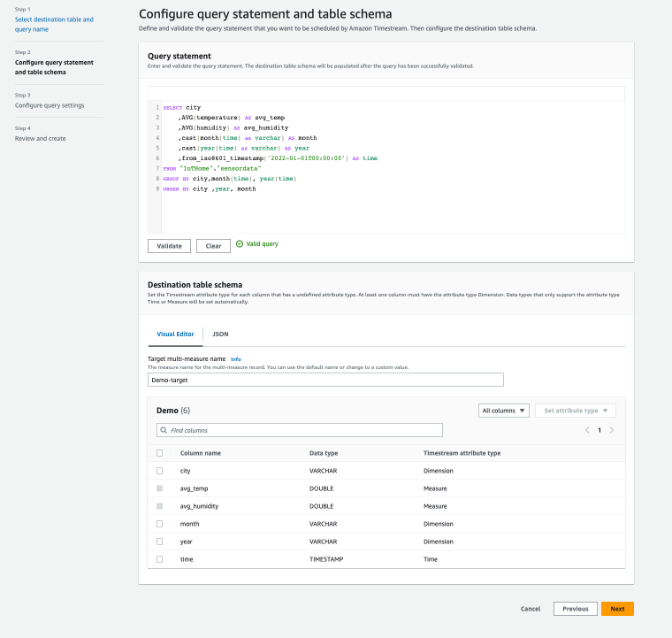Image resolution: width=672 pixels, height=638 pixels.
Task: Proceed with the orange Next button
Action: (x=617, y=609)
